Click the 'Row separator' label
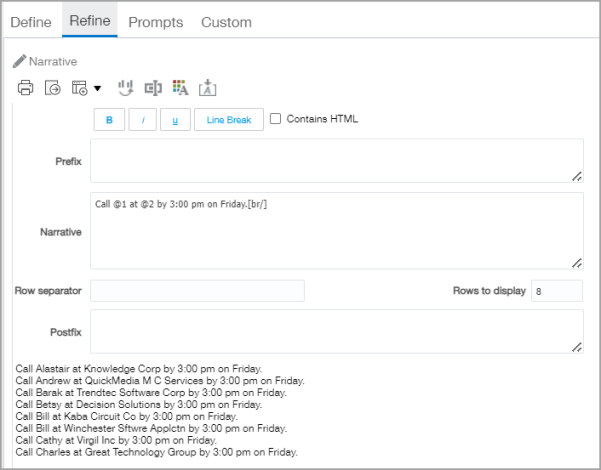 coord(48,291)
